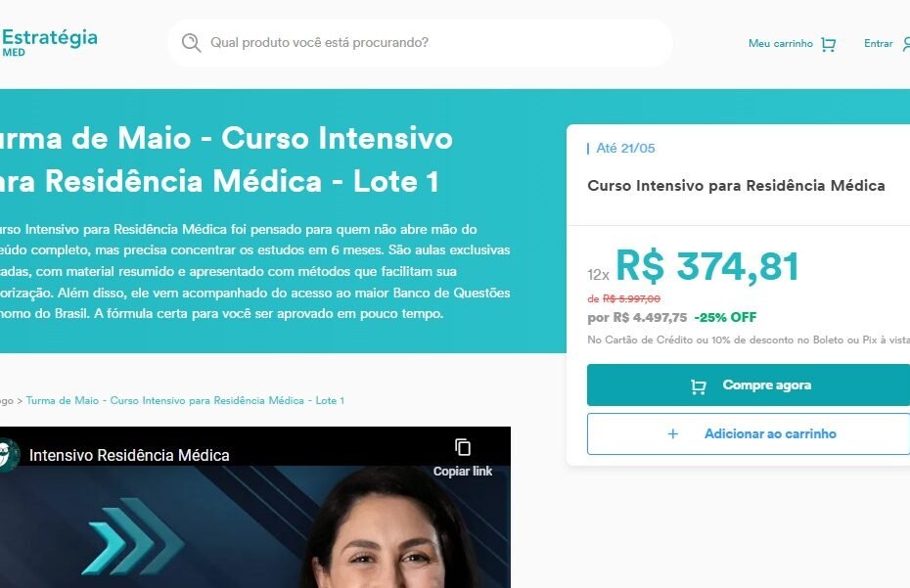Open the Intensivo Residência Médica video title
The width and height of the screenshot is (910, 588).
click(x=129, y=455)
